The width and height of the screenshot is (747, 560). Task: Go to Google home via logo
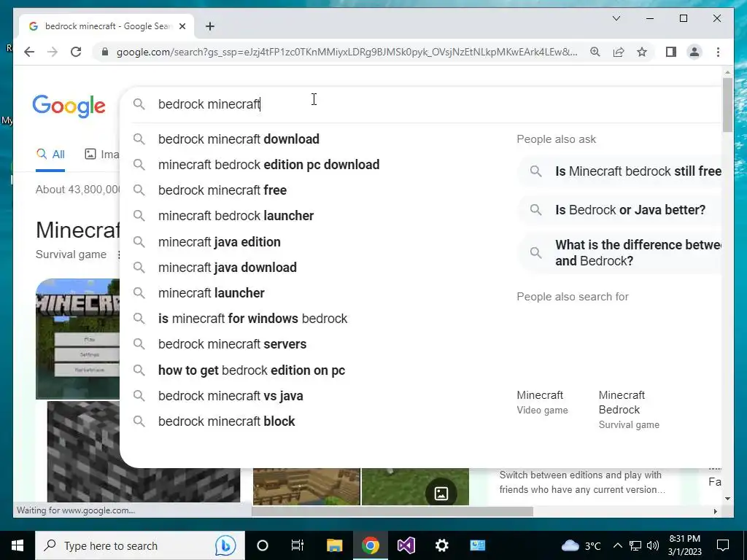point(69,106)
